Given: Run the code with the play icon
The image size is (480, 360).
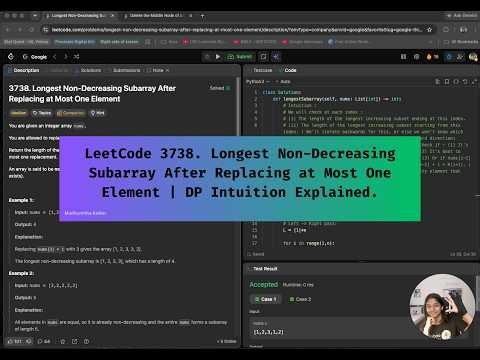Looking at the screenshot, I should click(x=218, y=57).
